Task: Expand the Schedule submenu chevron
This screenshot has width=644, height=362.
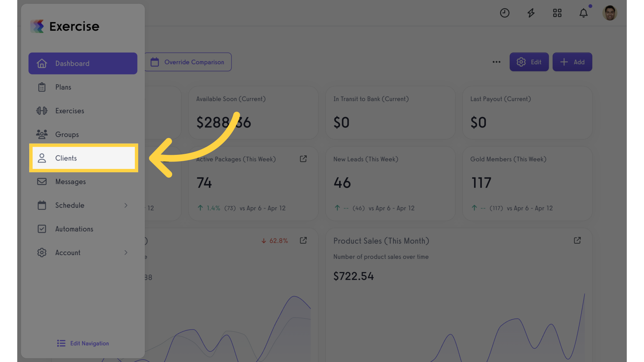Action: point(126,205)
